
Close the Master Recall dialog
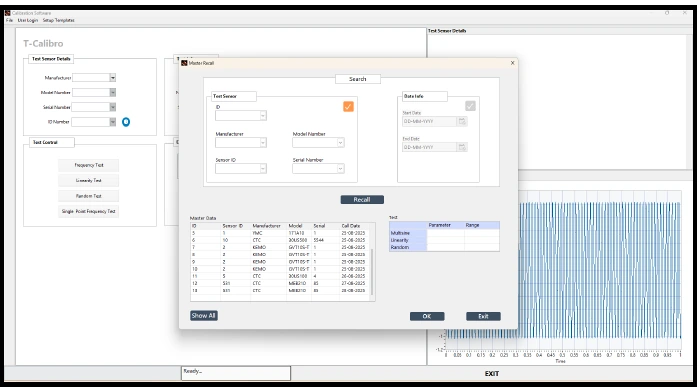[512, 63]
